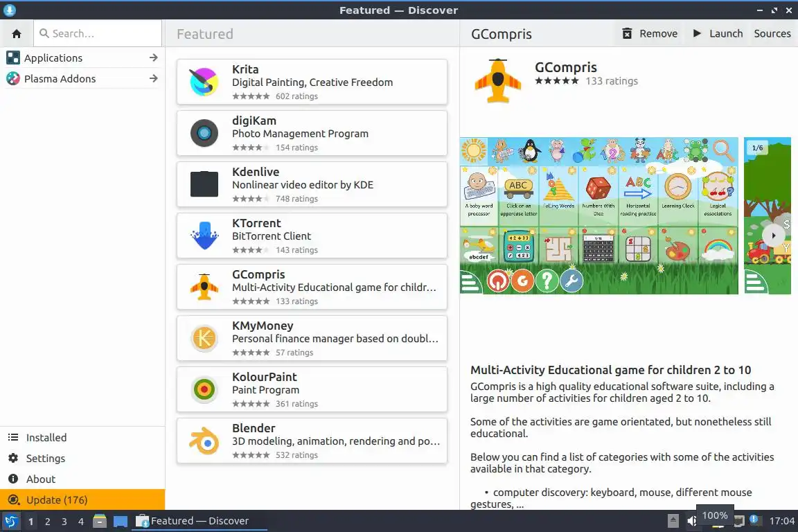The image size is (798, 532).
Task: Click the Installed list icon
Action: pos(13,437)
